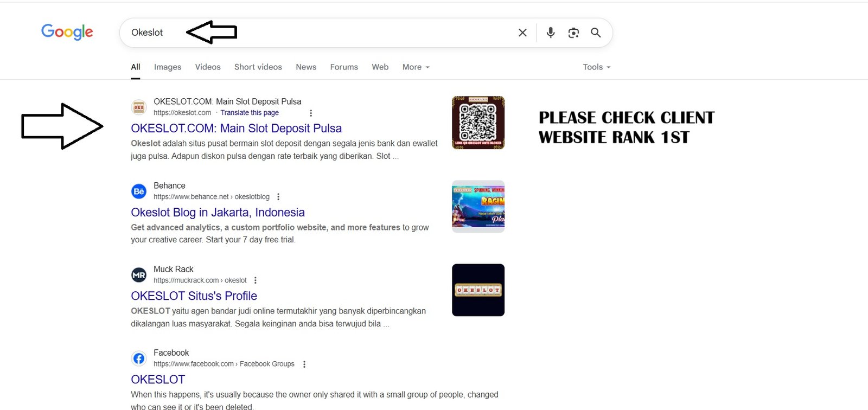Start voice search with the microphone icon
This screenshot has height=410, width=868.
tap(551, 33)
